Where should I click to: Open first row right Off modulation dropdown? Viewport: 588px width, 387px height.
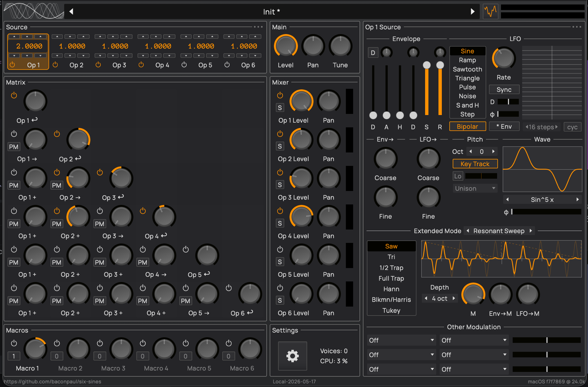474,340
